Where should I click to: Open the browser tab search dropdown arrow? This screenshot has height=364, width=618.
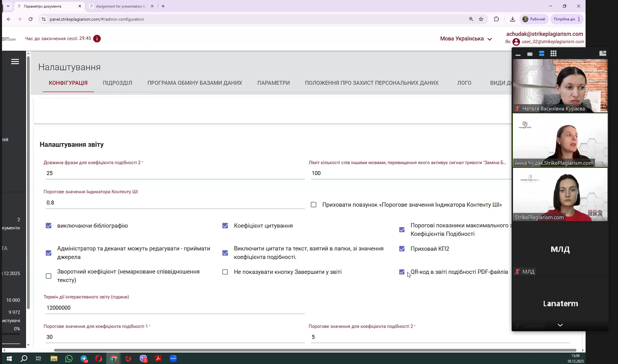pyautogui.click(x=8, y=6)
